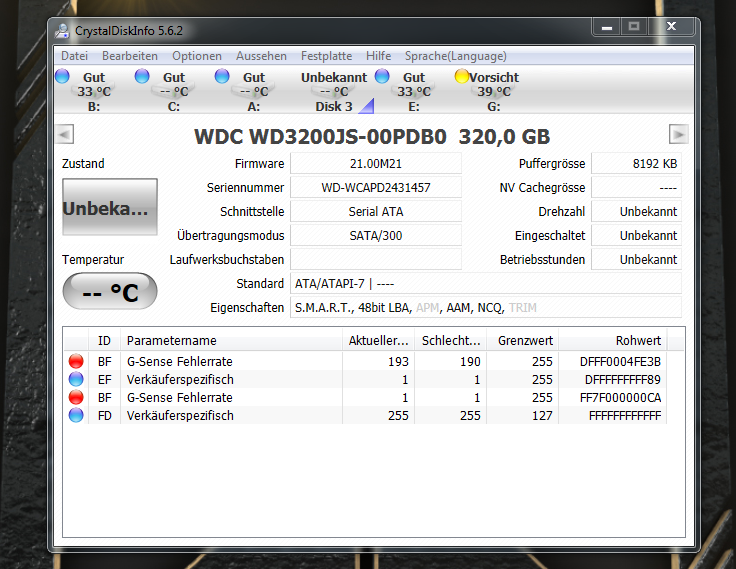736x569 pixels.
Task: Click the Firmware field 21.00M21
Action: (376, 164)
